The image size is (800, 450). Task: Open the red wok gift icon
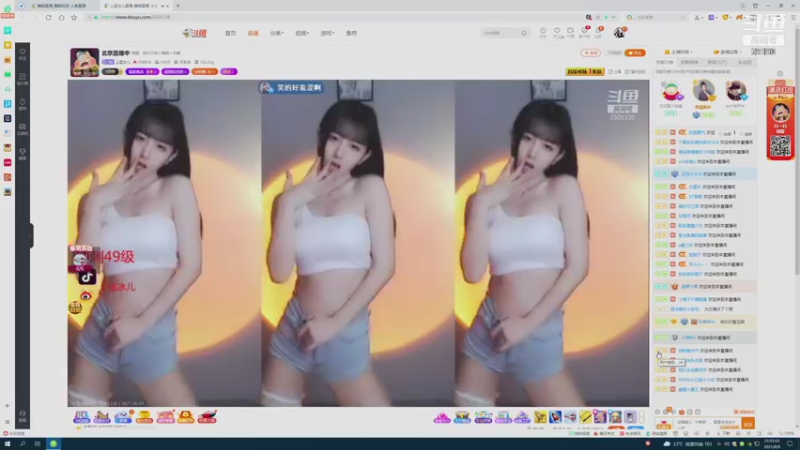207,417
